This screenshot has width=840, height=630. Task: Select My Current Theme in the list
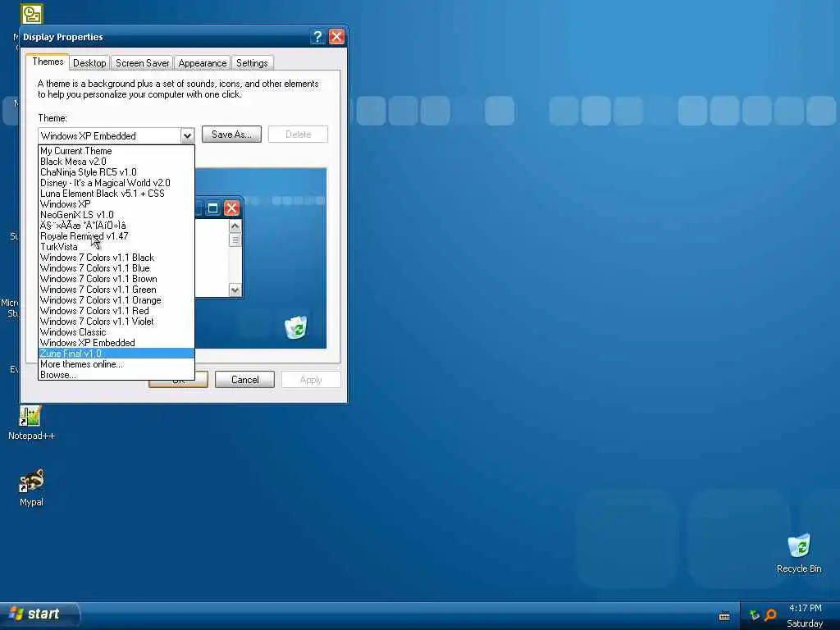(x=116, y=151)
